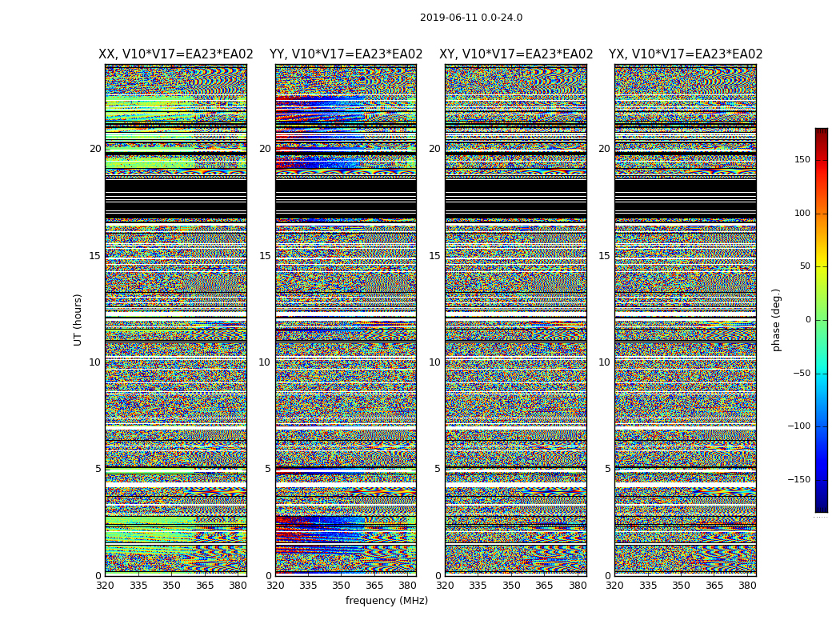Select the 'YY, V10*V17=EA23*EA02' panel title

[x=346, y=54]
